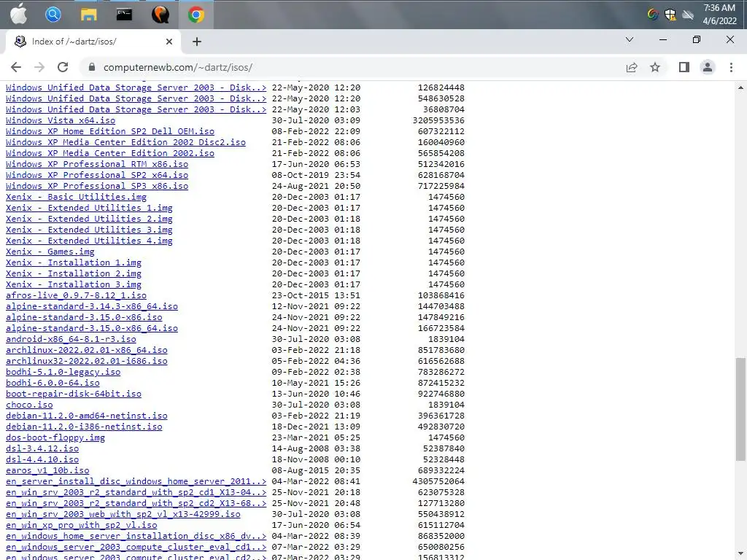Open File Explorer folder icon in taskbar
This screenshot has height=560, width=747.
[88, 15]
